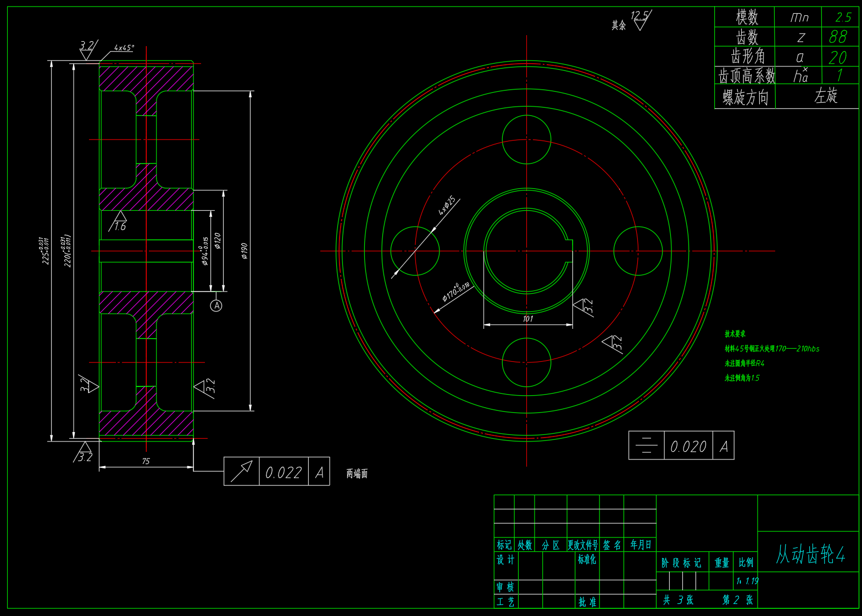
Task: Select the 12.5 surface roughness symbol
Action: pyautogui.click(x=639, y=20)
